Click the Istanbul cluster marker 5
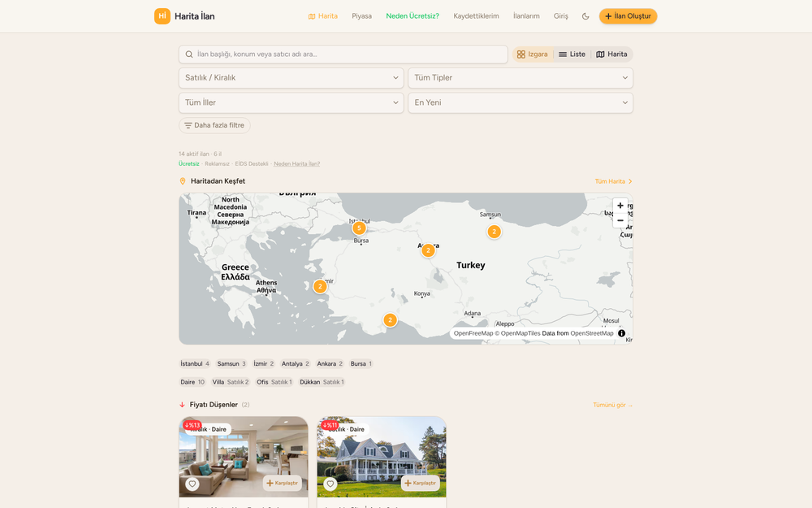This screenshot has height=508, width=812. [x=359, y=228]
